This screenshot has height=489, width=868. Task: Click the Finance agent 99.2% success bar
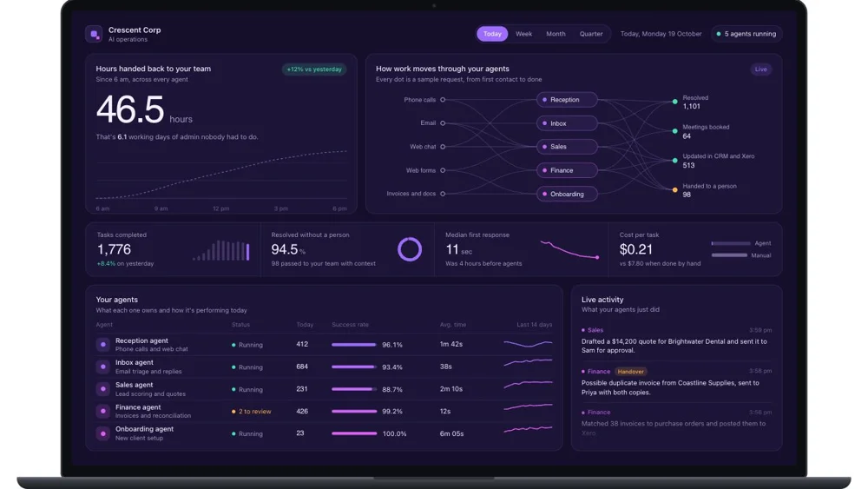tap(354, 411)
